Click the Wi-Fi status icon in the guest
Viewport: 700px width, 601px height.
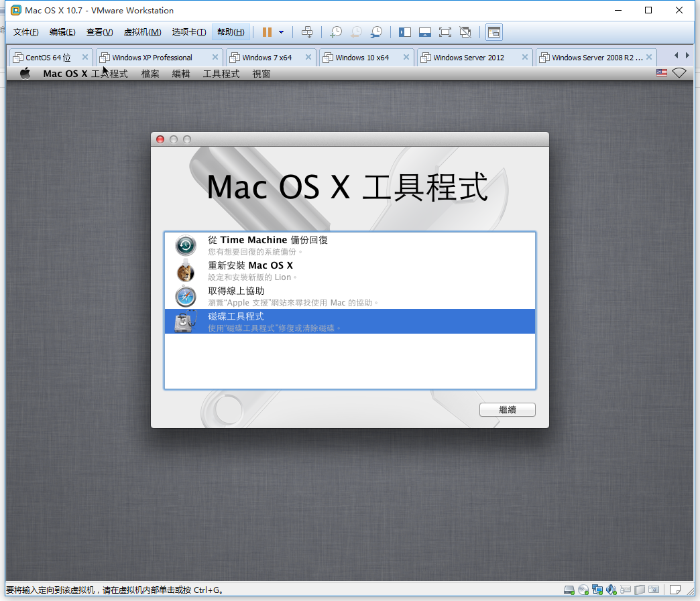[x=679, y=73]
